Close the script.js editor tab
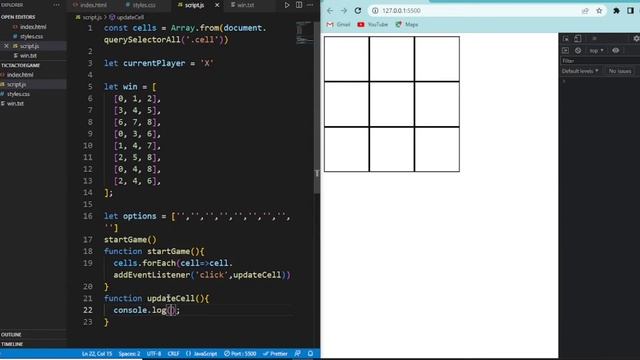640x360 pixels. 217,5
